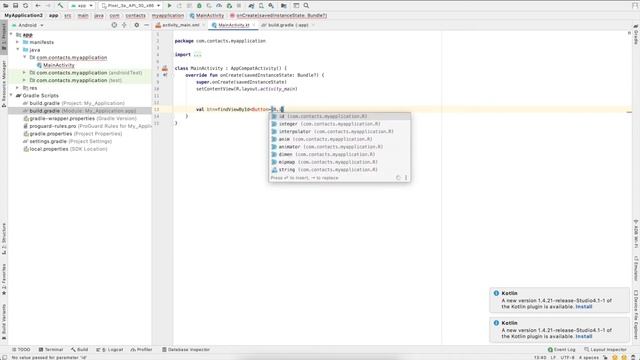640x360 pixels.
Task: Collapse the java folder node
Action: point(18,50)
